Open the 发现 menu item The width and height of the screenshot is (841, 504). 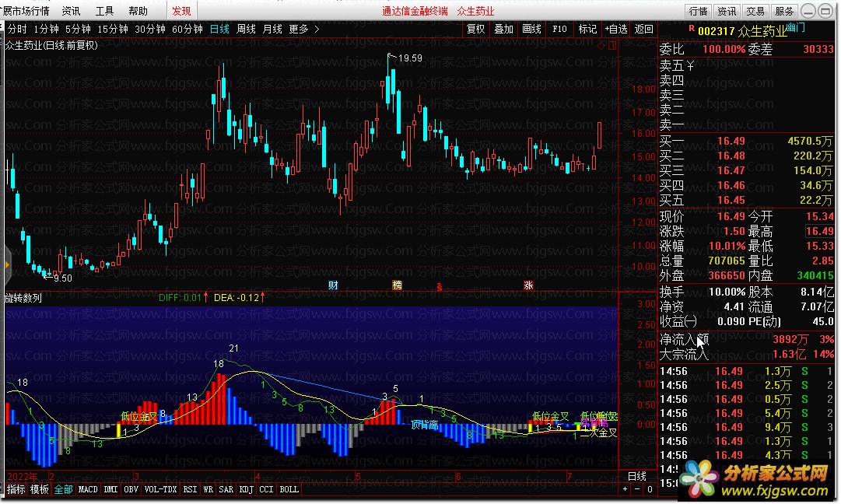tap(181, 11)
